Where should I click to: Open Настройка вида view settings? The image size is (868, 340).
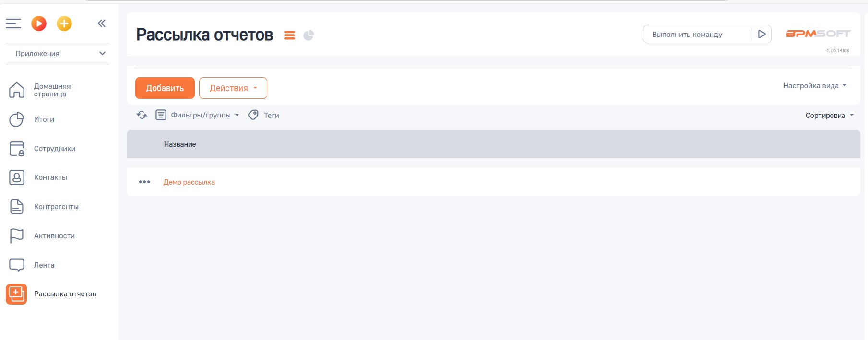click(x=814, y=86)
